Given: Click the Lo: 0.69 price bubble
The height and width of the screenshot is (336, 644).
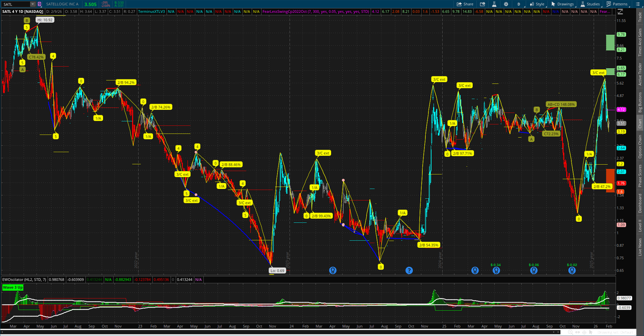Looking at the screenshot, I should pyautogui.click(x=277, y=271).
